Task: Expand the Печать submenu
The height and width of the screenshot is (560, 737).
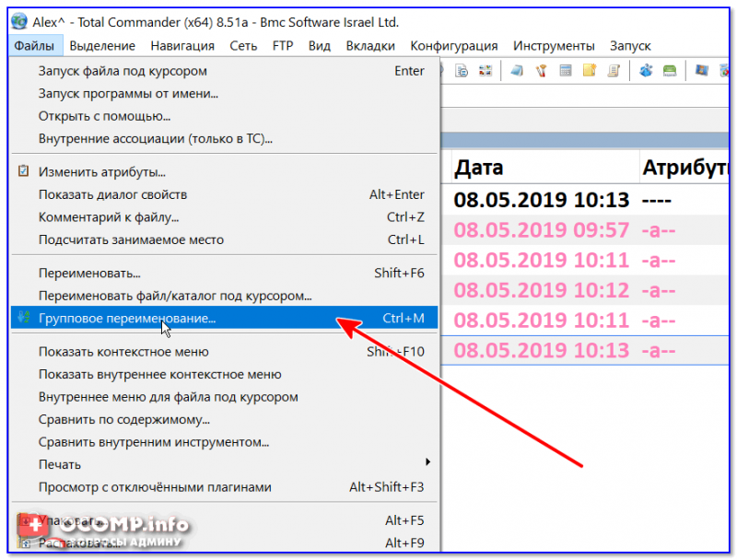Action: tap(224, 464)
